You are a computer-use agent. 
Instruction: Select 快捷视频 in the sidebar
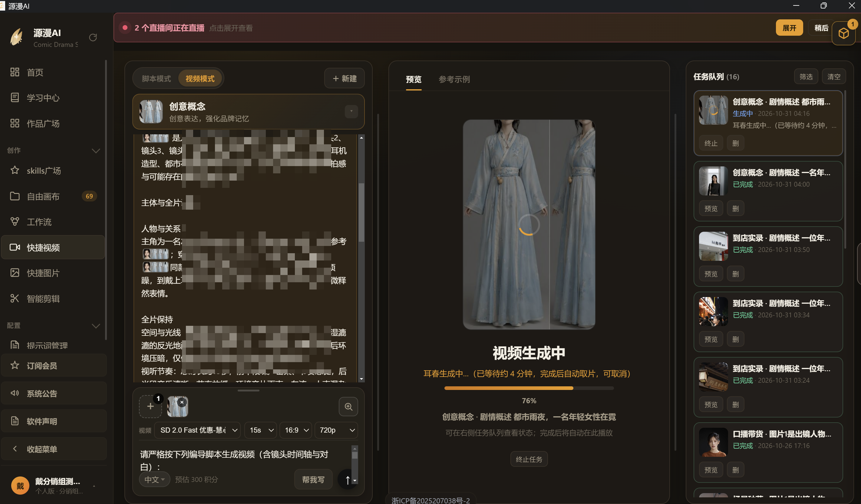point(53,247)
